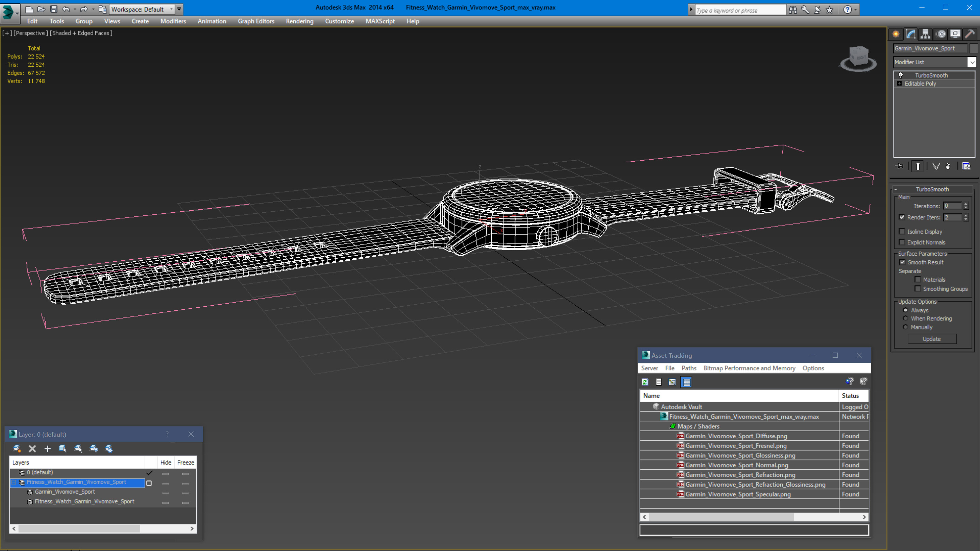Click the Undo arrow icon
This screenshot has width=980, height=551.
click(66, 9)
